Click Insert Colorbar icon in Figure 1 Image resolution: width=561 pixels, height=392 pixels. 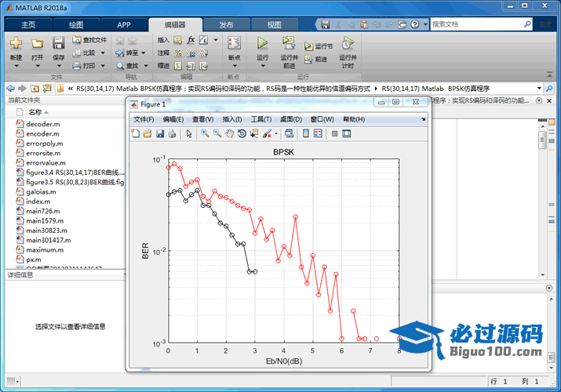(x=306, y=133)
